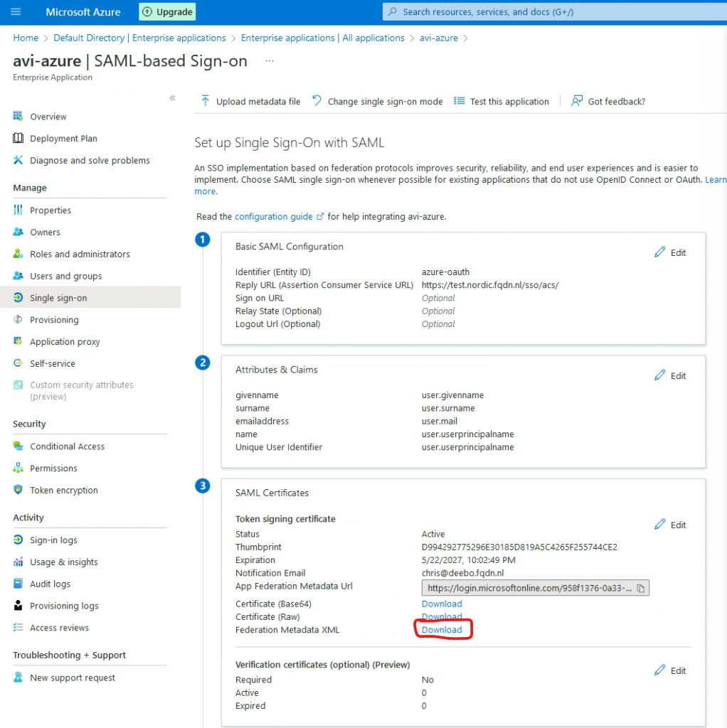Click the Diagnose wrench icon
Image resolution: width=727 pixels, height=728 pixels.
(18, 160)
